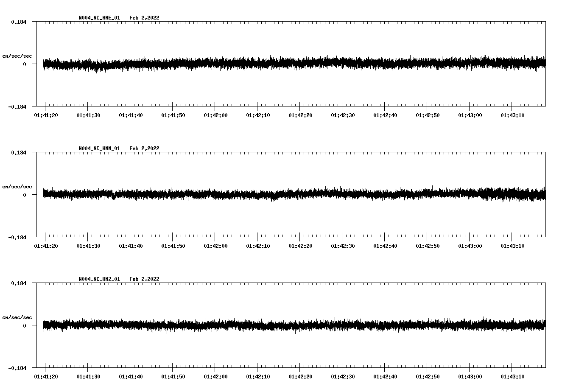Click the 01:42:40 time label on HNZ axis
576x392 pixels.
click(385, 377)
